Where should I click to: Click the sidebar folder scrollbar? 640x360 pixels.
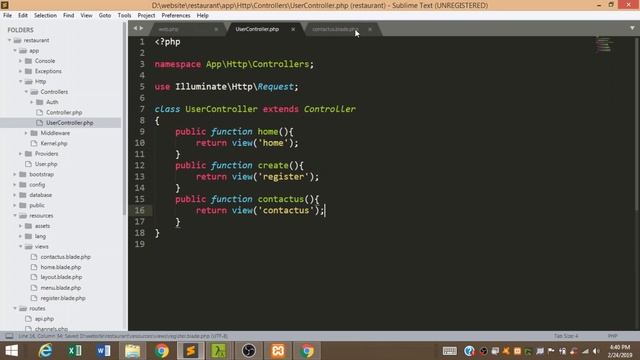coord(124,118)
